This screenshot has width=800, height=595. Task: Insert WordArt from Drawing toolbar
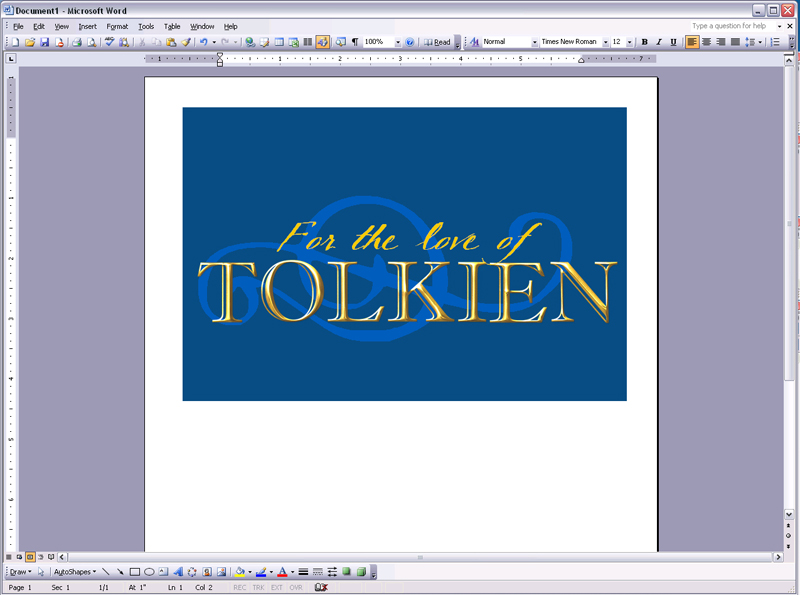178,572
